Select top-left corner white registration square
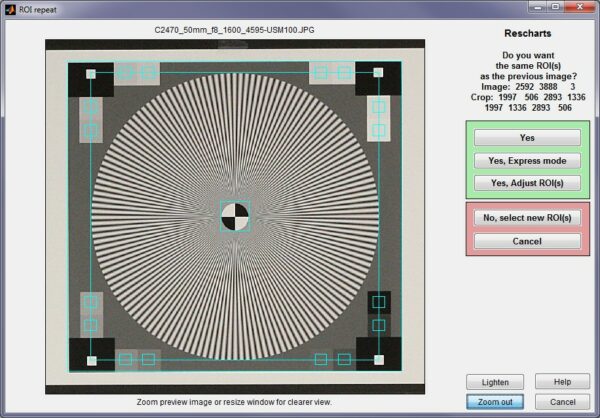The image size is (600, 418). click(91, 74)
